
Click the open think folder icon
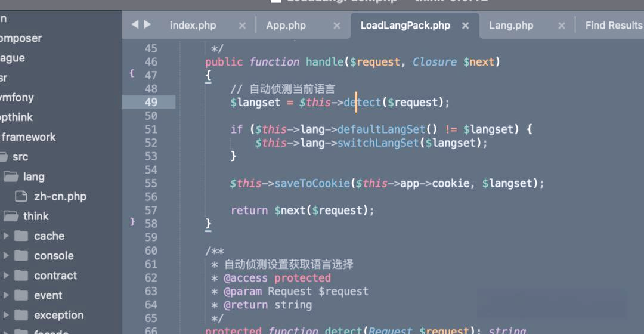coord(11,216)
